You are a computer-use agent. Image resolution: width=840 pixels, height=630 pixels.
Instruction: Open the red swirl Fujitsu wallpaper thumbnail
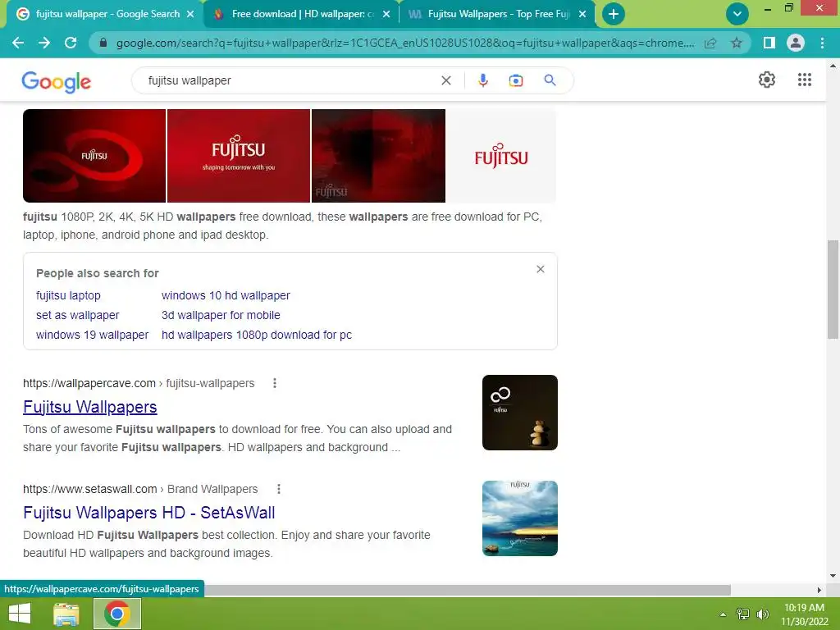(x=94, y=156)
